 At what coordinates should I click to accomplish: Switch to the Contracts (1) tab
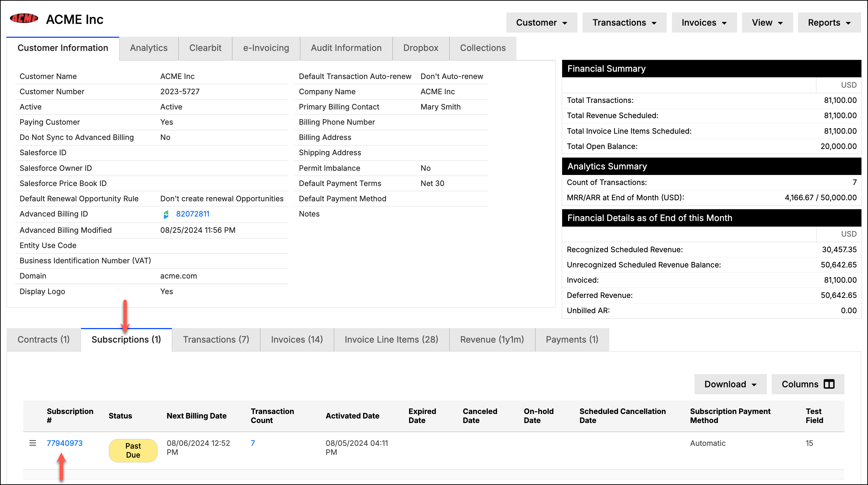[x=44, y=339]
